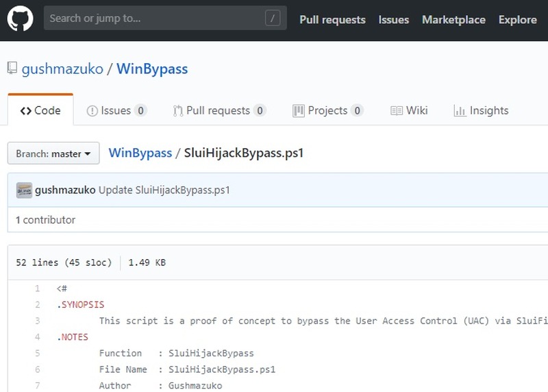
Task: Go to the Wiki tab
Action: (409, 110)
